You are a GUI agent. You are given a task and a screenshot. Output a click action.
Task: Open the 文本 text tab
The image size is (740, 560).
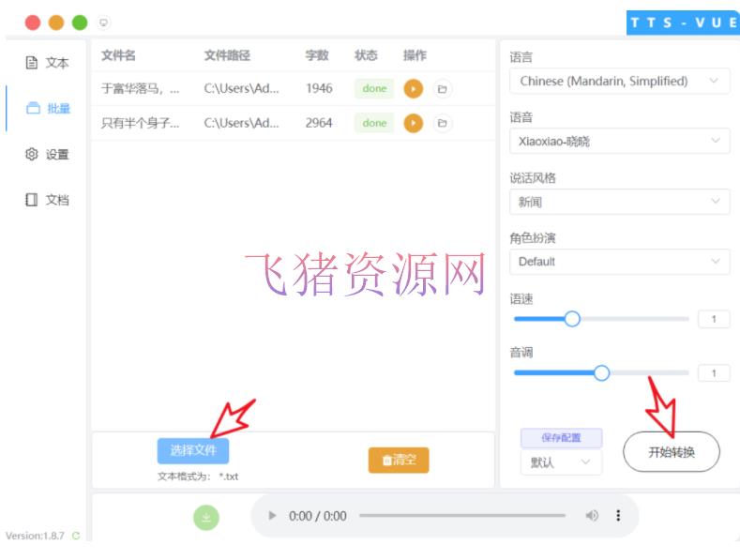(x=47, y=63)
